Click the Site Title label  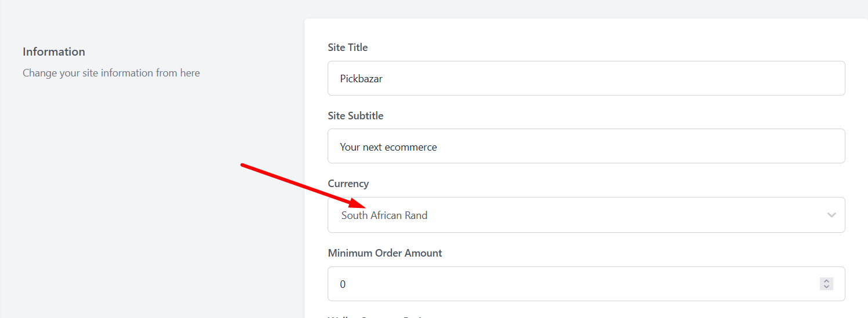(x=347, y=47)
